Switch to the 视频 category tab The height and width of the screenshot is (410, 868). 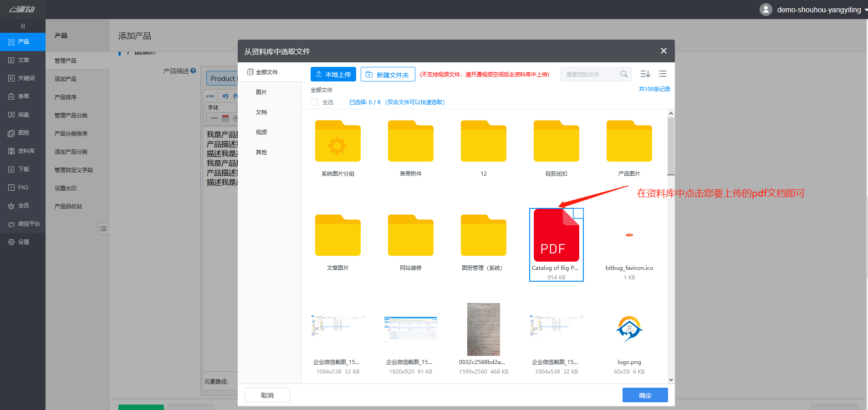point(261,132)
